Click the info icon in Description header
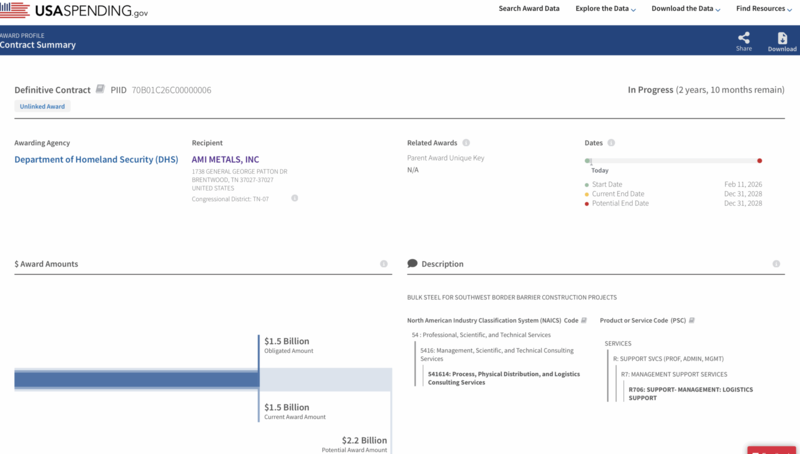This screenshot has height=454, width=800. tap(776, 264)
